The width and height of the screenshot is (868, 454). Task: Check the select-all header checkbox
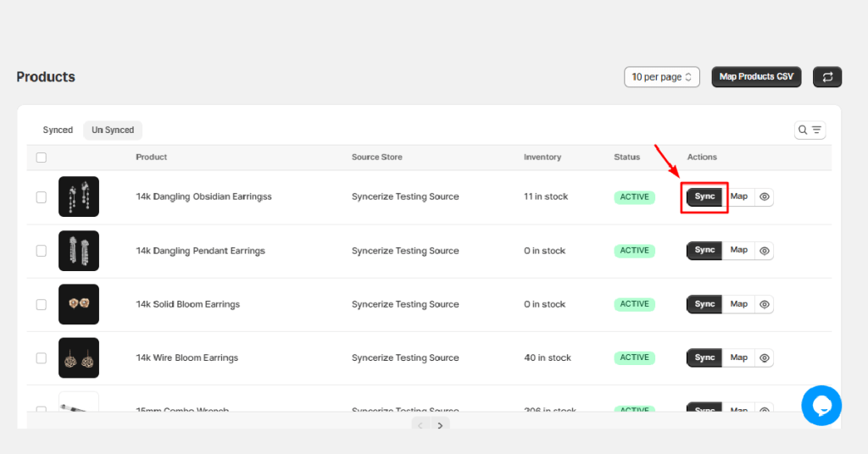tap(41, 158)
